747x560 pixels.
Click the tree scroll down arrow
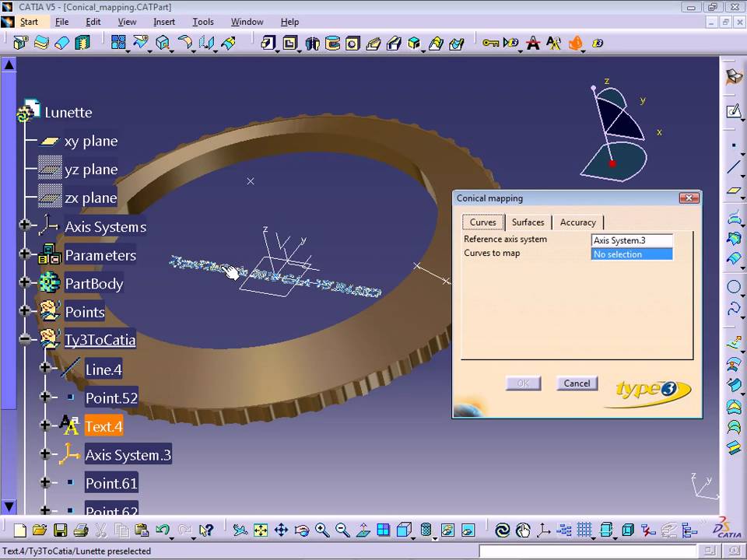[9, 506]
